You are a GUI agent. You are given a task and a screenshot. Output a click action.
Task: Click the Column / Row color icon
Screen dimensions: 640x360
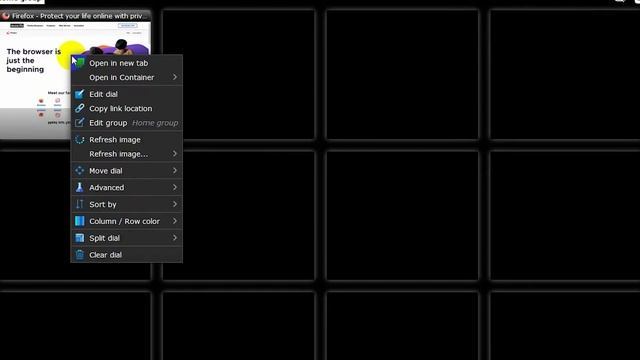(80, 221)
